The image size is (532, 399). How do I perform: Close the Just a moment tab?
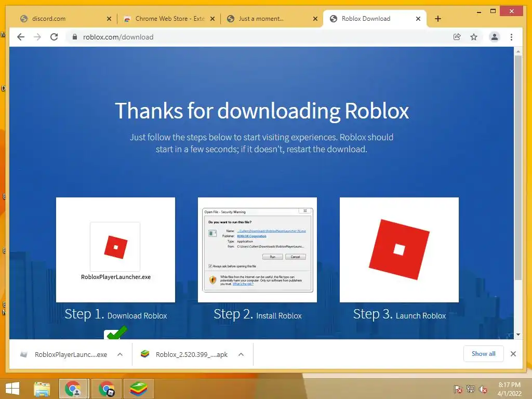point(315,19)
